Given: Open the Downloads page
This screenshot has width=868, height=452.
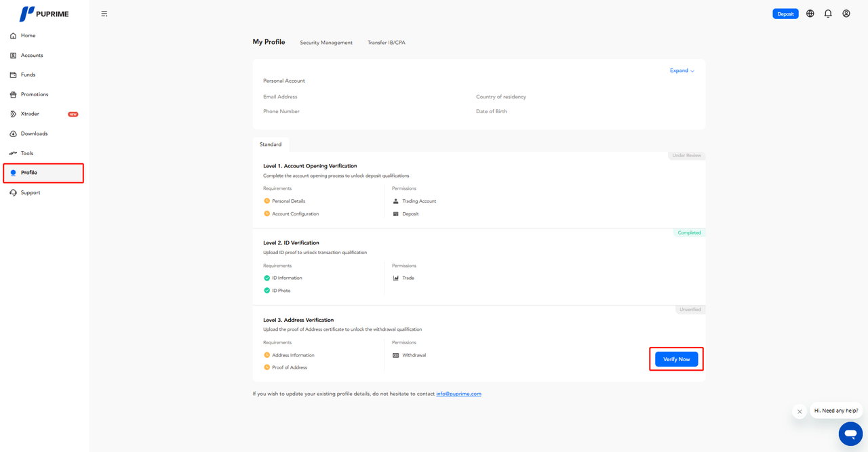Looking at the screenshot, I should [34, 134].
